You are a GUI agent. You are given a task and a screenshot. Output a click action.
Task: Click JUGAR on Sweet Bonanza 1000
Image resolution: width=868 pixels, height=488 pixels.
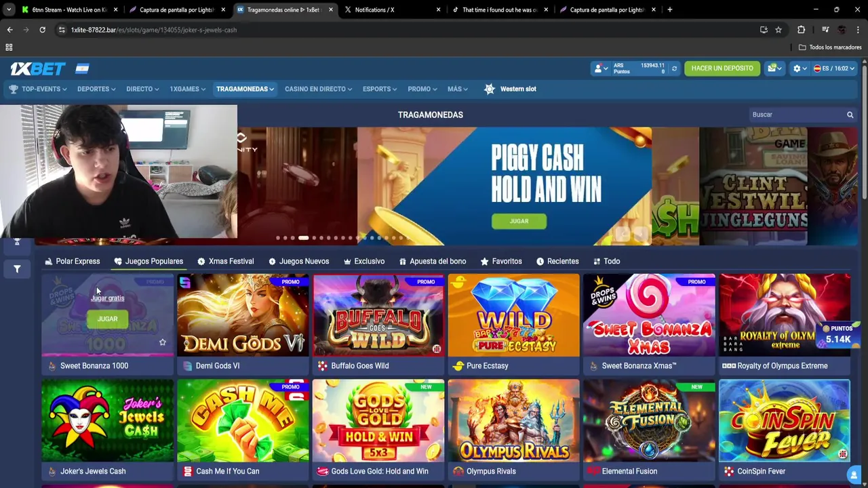pos(107,319)
